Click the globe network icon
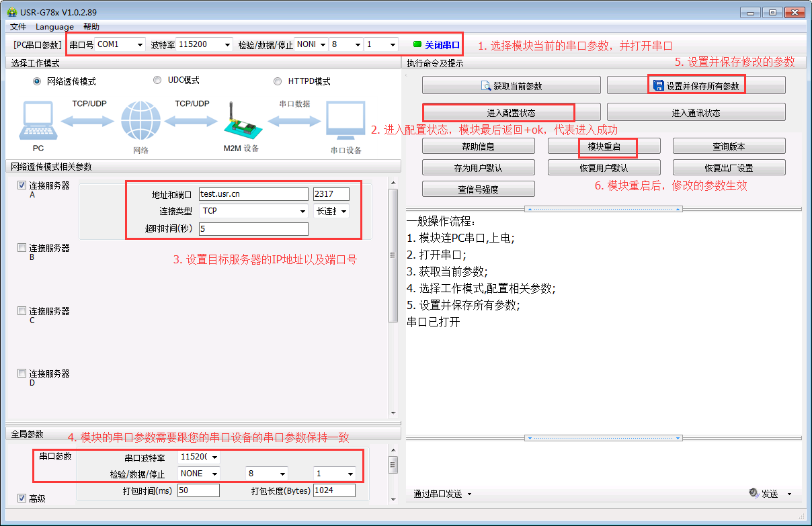The width and height of the screenshot is (812, 526). [140, 122]
